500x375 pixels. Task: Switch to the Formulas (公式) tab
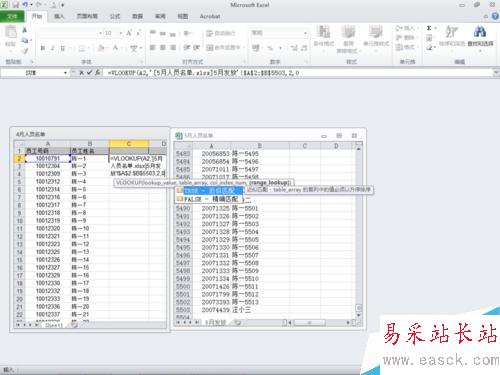(x=115, y=16)
